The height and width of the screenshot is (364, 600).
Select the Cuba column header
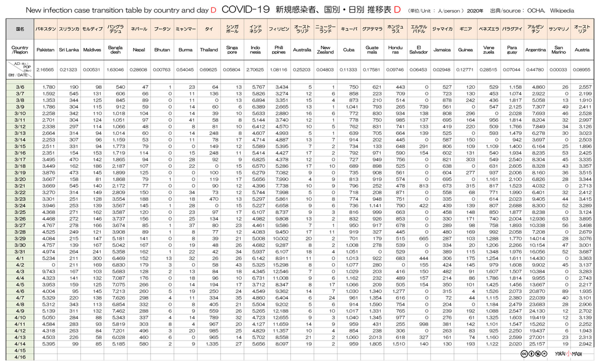coord(348,50)
